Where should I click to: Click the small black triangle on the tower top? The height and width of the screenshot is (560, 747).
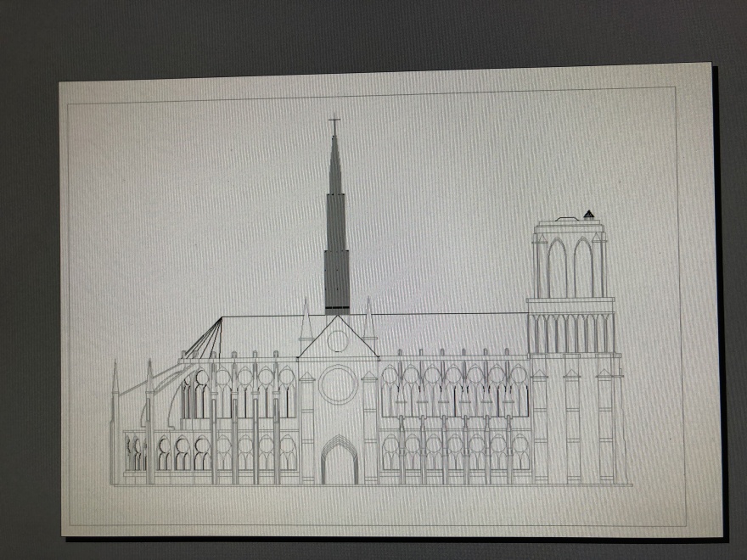coord(589,214)
